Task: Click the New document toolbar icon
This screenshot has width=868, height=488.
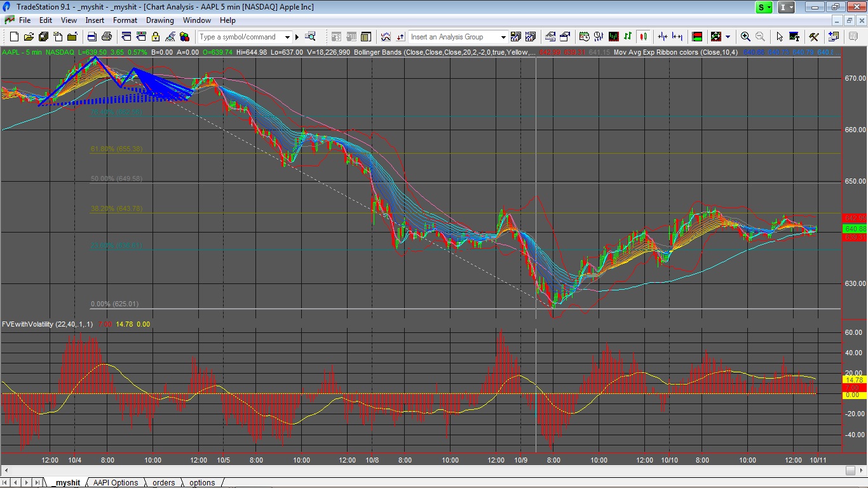Action: click(x=14, y=37)
